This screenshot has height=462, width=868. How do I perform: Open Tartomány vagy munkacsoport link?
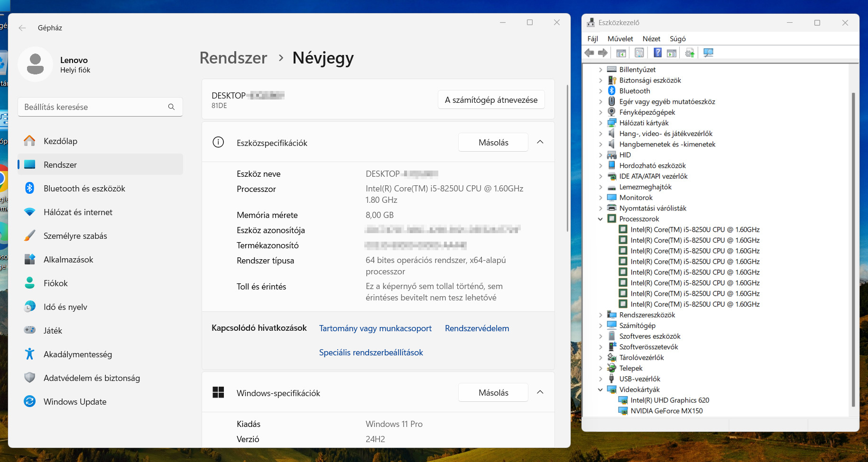coord(375,328)
